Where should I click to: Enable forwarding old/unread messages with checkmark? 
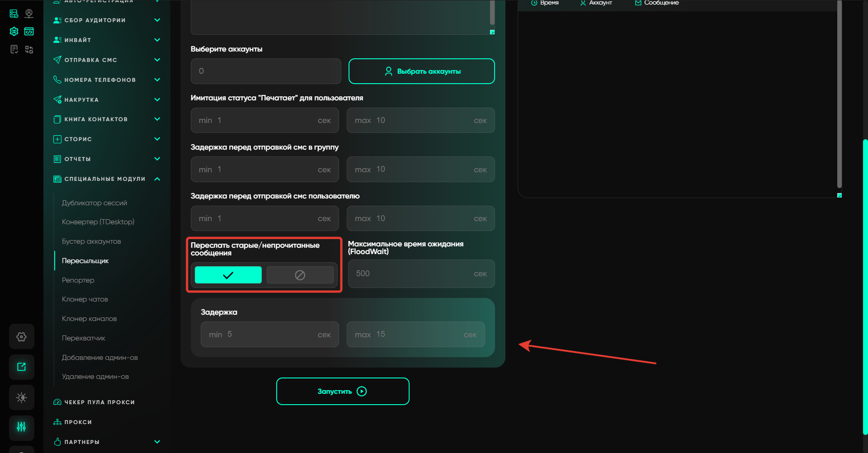click(228, 275)
